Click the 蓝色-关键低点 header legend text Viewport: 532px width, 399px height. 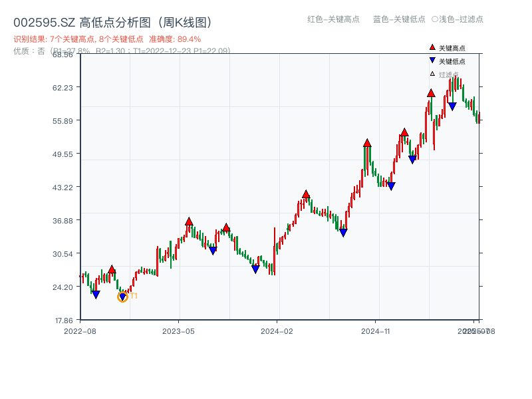(x=400, y=19)
